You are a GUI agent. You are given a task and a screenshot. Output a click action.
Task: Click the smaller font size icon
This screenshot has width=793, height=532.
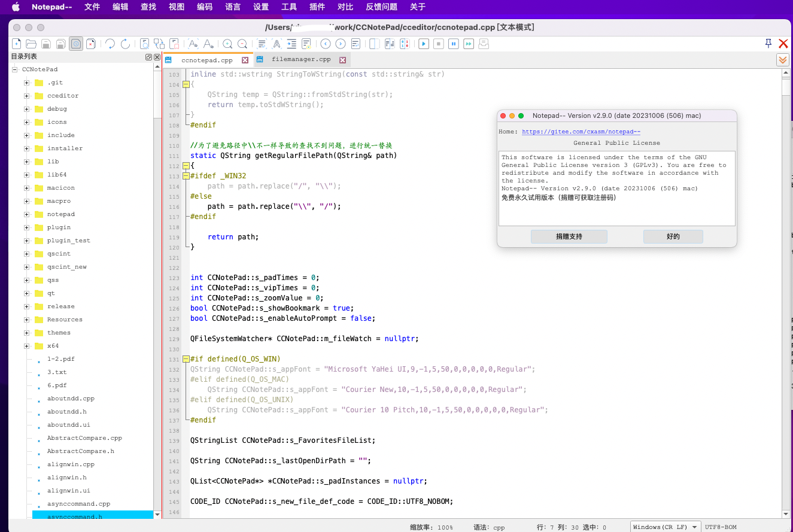coord(208,44)
